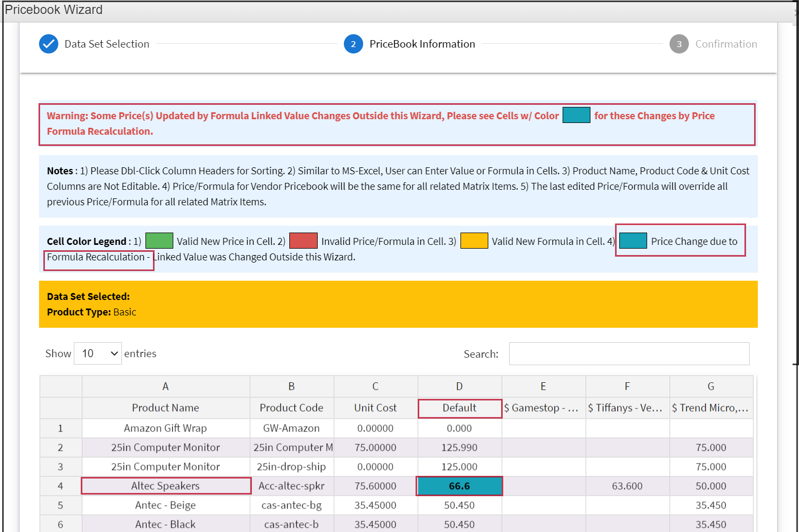The width and height of the screenshot is (799, 532).
Task: Click the Default header cell
Action: 459,408
